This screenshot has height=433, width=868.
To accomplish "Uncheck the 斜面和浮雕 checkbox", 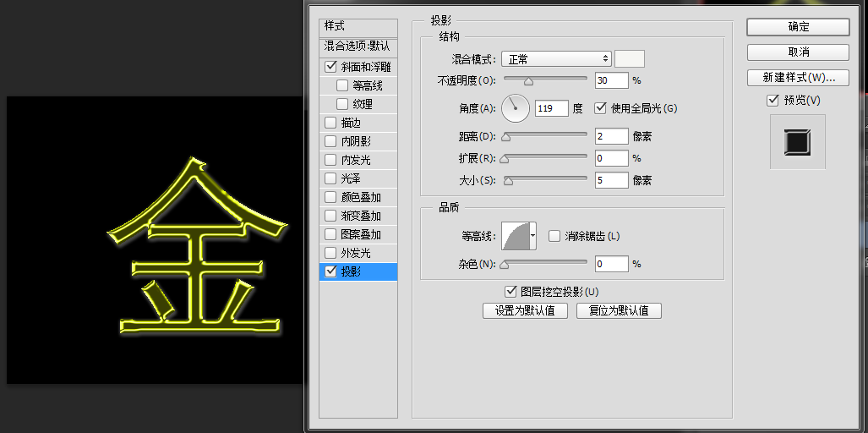I will point(330,67).
